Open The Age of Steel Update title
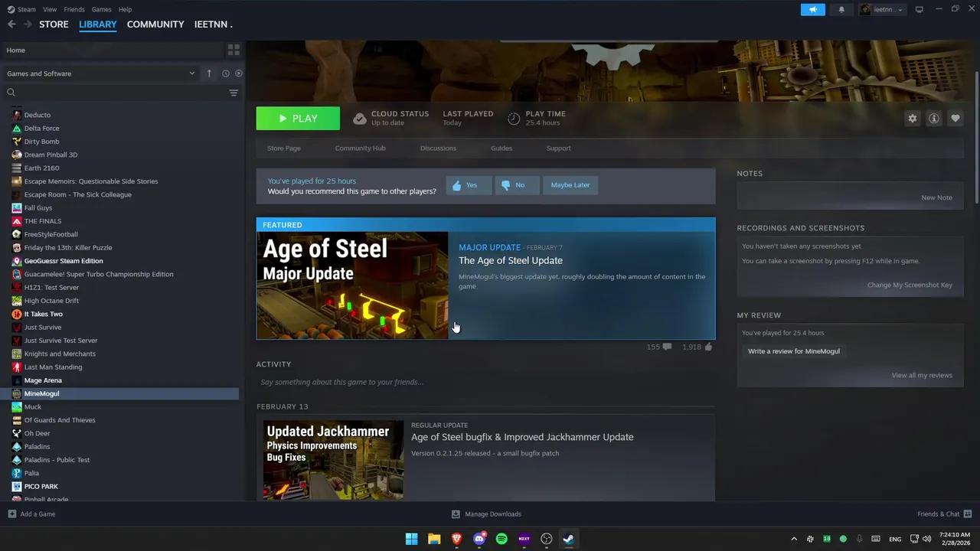980x551 pixels. [510, 260]
